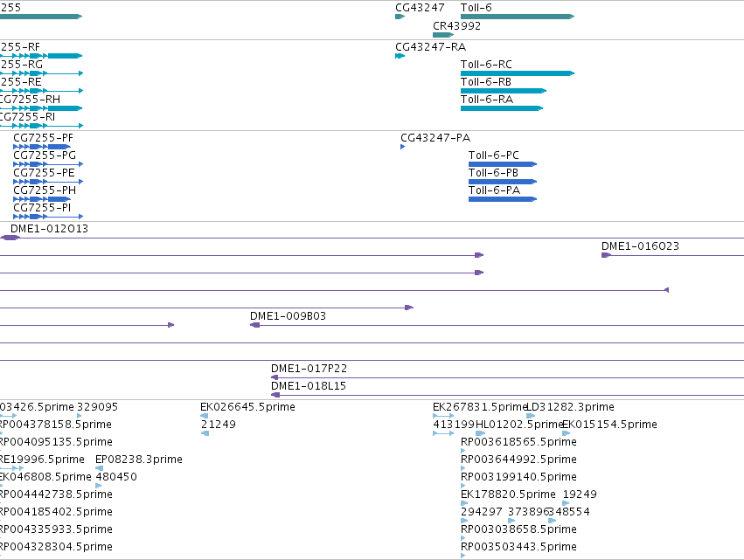Viewport: 744px width, 560px height.
Task: Click the RP003199140.5prime EST label
Action: click(518, 478)
